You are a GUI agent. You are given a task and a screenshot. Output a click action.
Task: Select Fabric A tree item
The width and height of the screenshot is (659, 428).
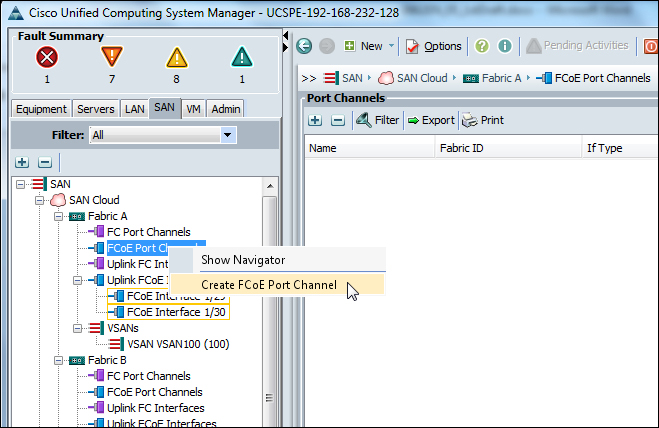[108, 216]
